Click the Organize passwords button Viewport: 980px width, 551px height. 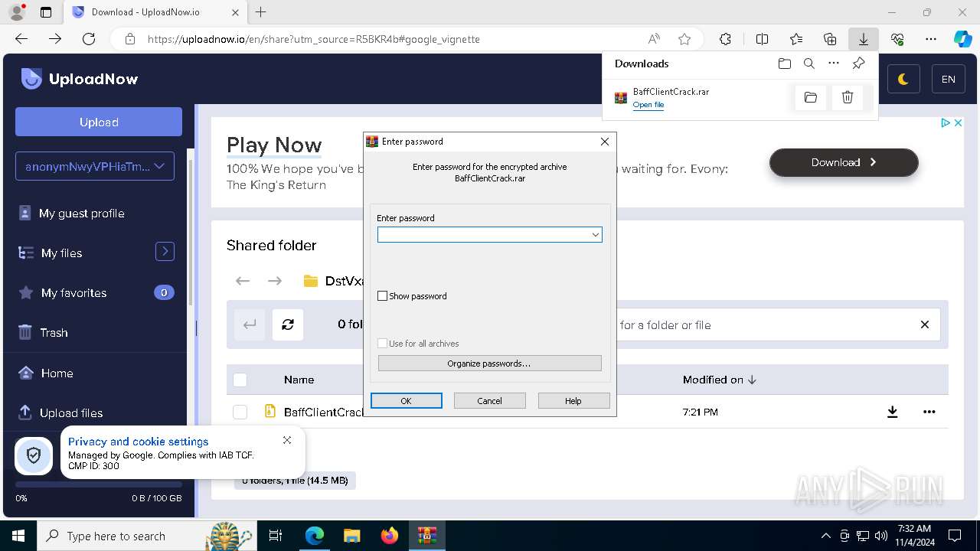point(490,364)
